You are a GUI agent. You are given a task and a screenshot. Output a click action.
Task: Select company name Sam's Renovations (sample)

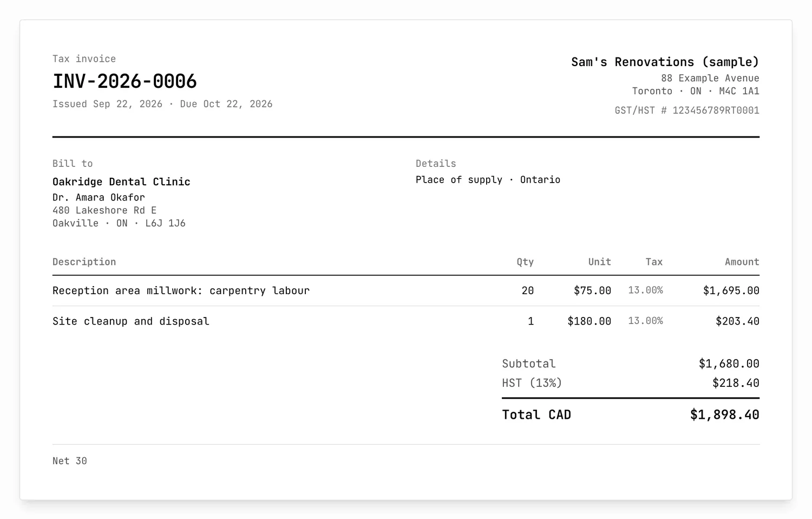(665, 62)
